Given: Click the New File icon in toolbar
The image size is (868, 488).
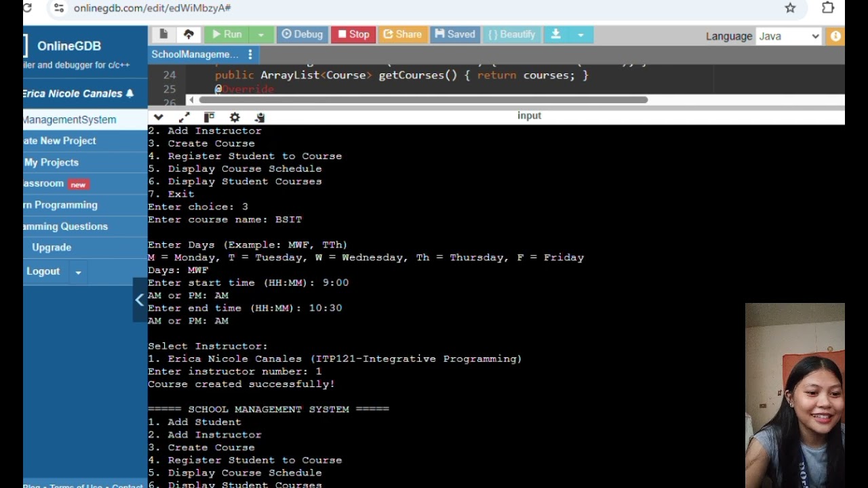Looking at the screenshot, I should point(163,35).
